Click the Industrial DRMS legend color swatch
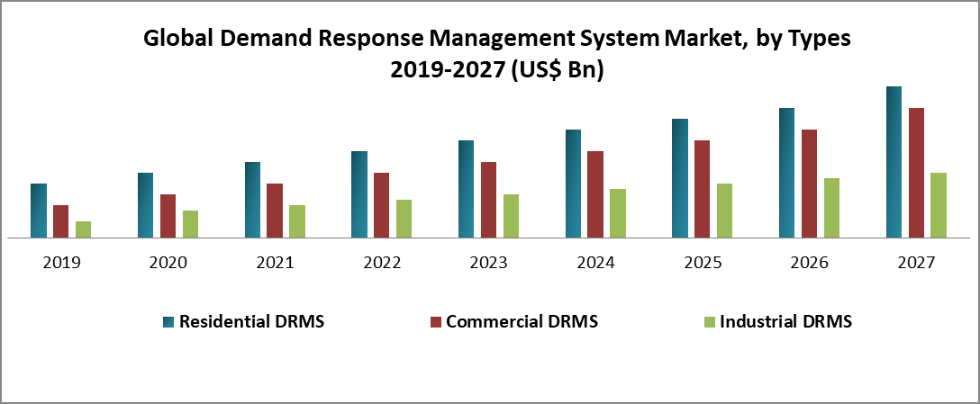 (709, 321)
